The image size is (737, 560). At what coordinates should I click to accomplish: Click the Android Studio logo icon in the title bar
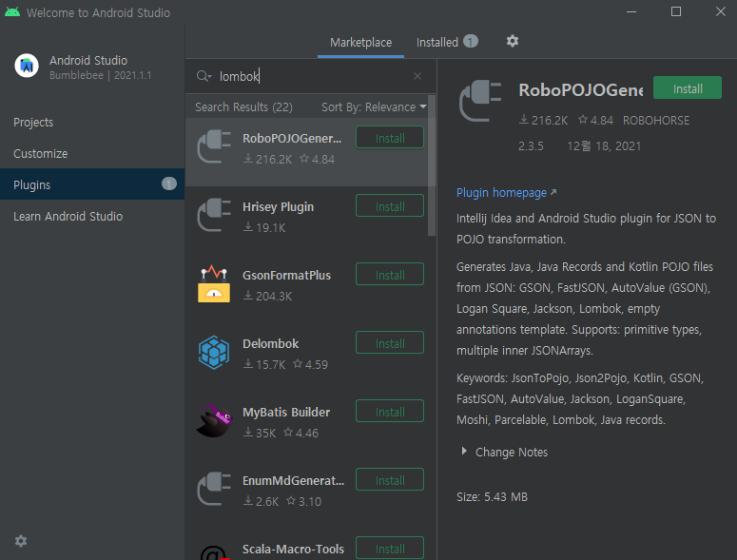[12, 12]
